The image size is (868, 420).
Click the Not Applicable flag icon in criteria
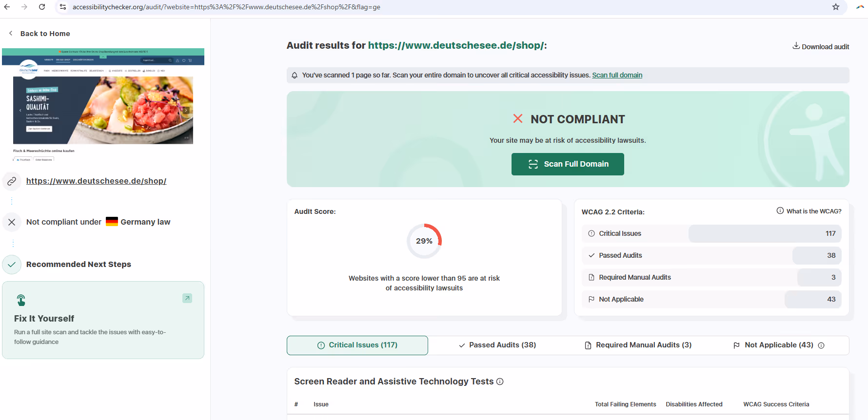click(x=592, y=299)
